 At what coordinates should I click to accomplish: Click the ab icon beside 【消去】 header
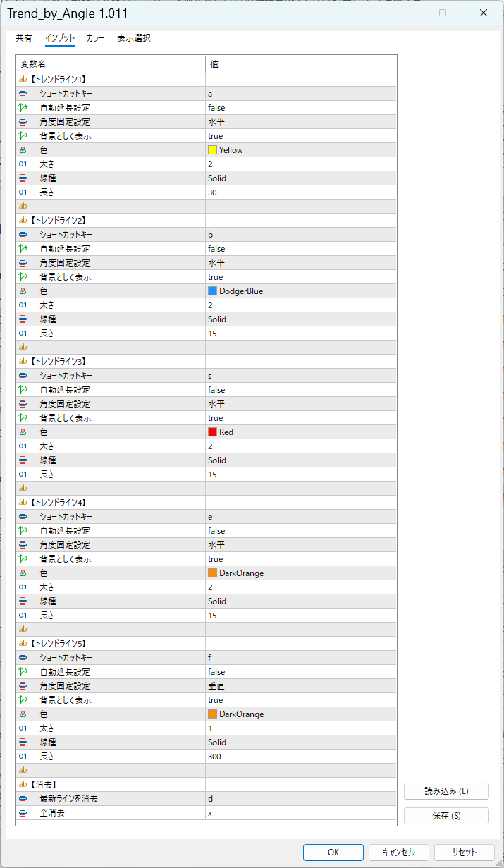23,785
